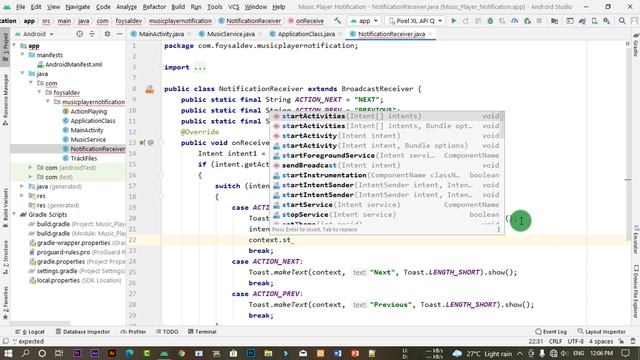
Task: Collapse the manifests folder
Action: coord(23,55)
